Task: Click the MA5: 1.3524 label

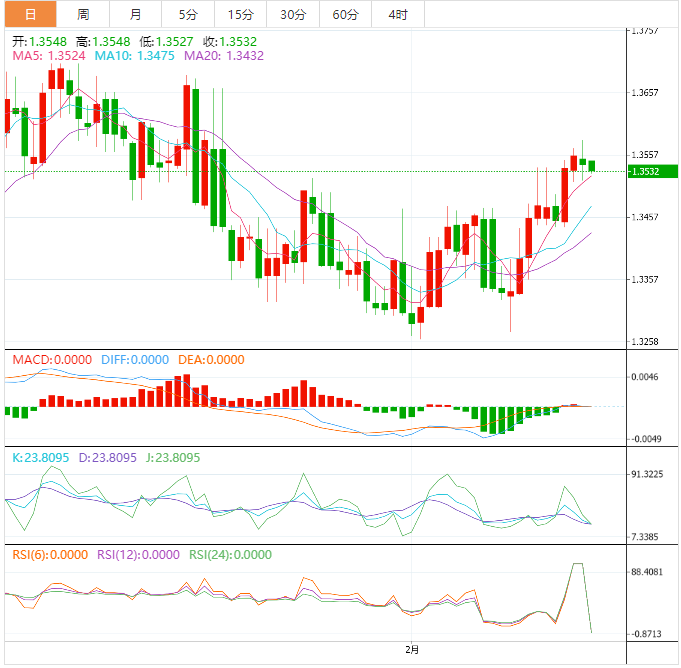Action: pyautogui.click(x=49, y=56)
